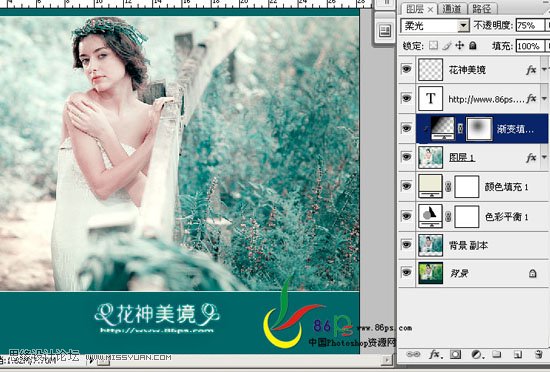The height and width of the screenshot is (372, 550).
Task: Select the 渐变填... layer name
Action: click(x=515, y=129)
